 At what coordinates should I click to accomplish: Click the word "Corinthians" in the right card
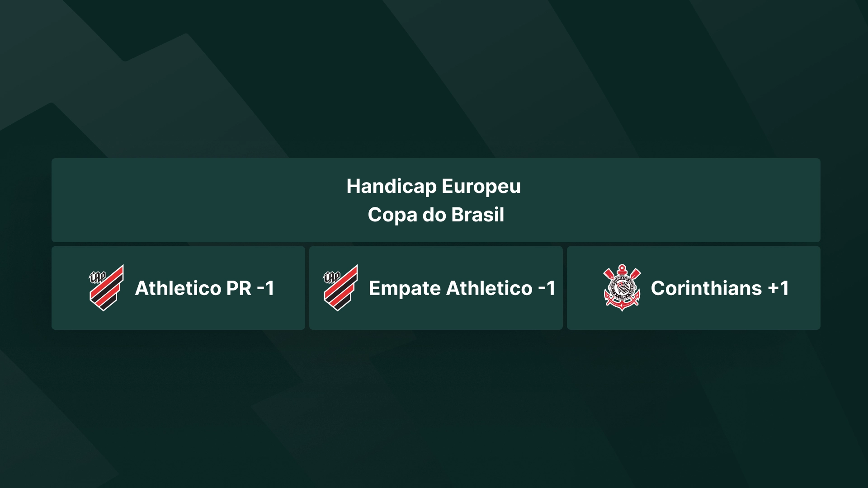click(706, 288)
